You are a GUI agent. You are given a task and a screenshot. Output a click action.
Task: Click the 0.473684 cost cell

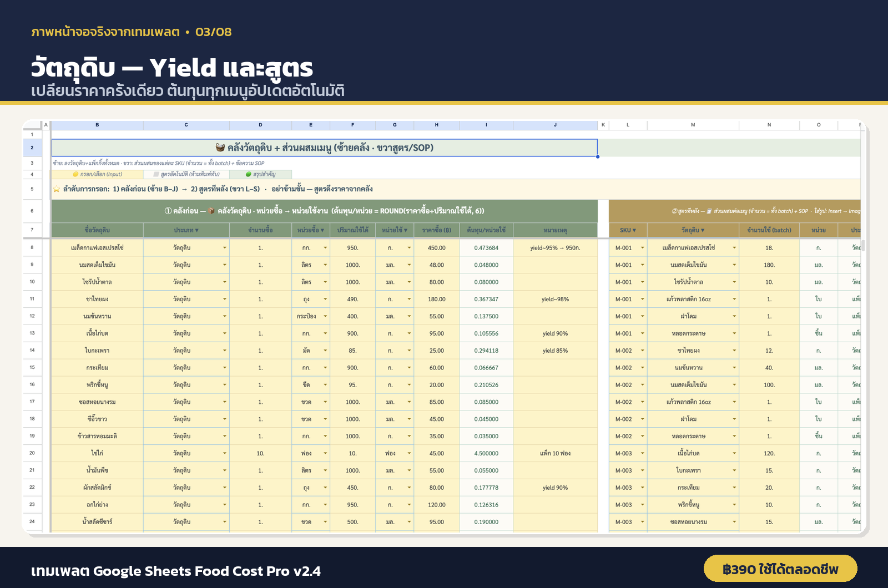pyautogui.click(x=486, y=248)
